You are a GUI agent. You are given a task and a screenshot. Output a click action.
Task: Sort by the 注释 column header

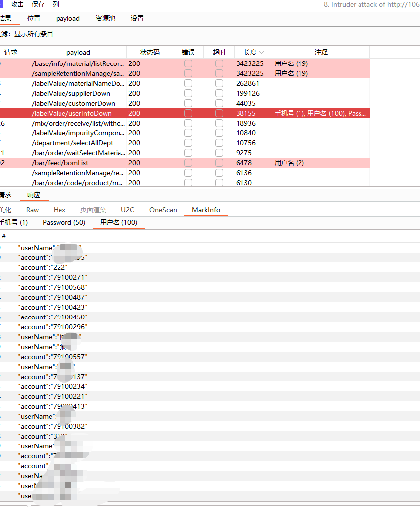(x=321, y=53)
